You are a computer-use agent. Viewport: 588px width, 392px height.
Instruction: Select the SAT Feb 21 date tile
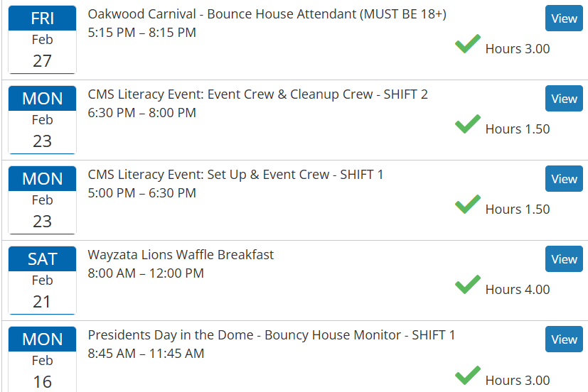(42, 280)
